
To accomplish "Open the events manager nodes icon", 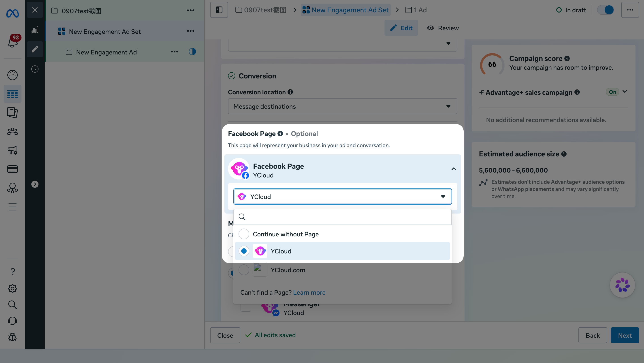I will [x=12, y=188].
